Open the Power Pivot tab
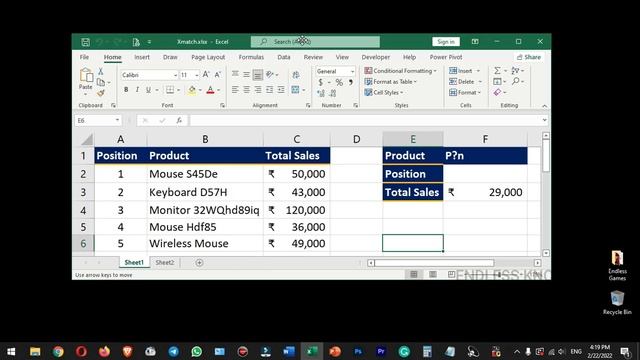This screenshot has width=640, height=360. coord(446,57)
